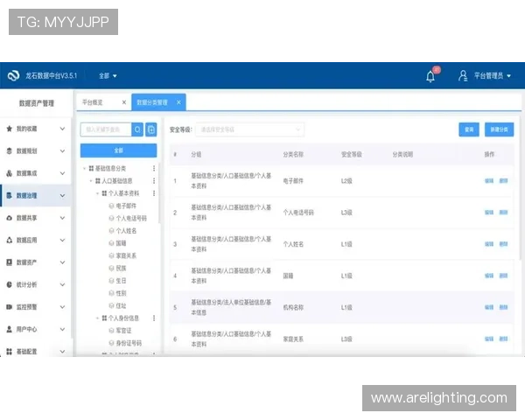Select 电子邮件 in the category tree
The height and width of the screenshot is (420, 525).
126,206
